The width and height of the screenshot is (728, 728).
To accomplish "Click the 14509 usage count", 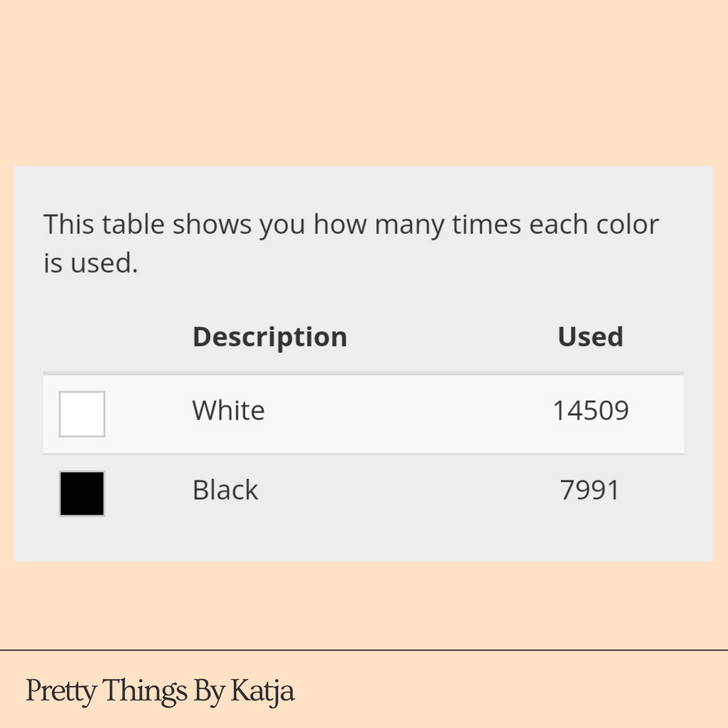I will [x=591, y=411].
